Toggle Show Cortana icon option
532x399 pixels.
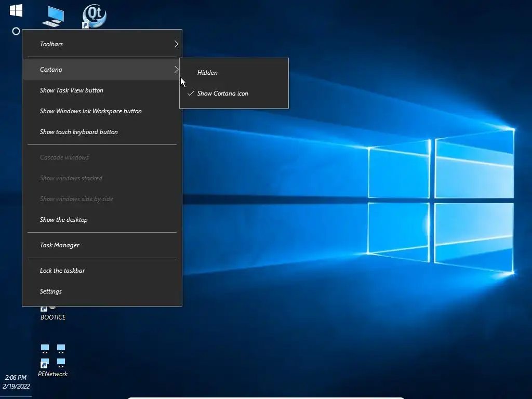tap(234, 94)
